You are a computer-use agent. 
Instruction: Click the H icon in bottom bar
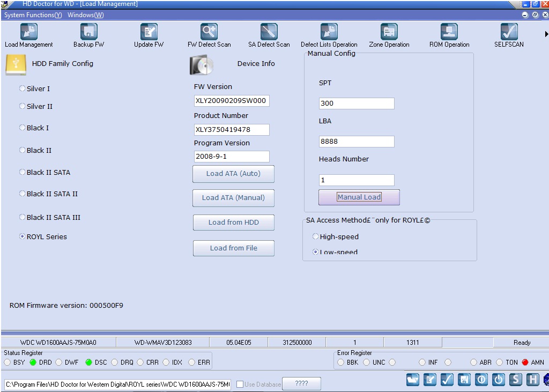pyautogui.click(x=533, y=379)
